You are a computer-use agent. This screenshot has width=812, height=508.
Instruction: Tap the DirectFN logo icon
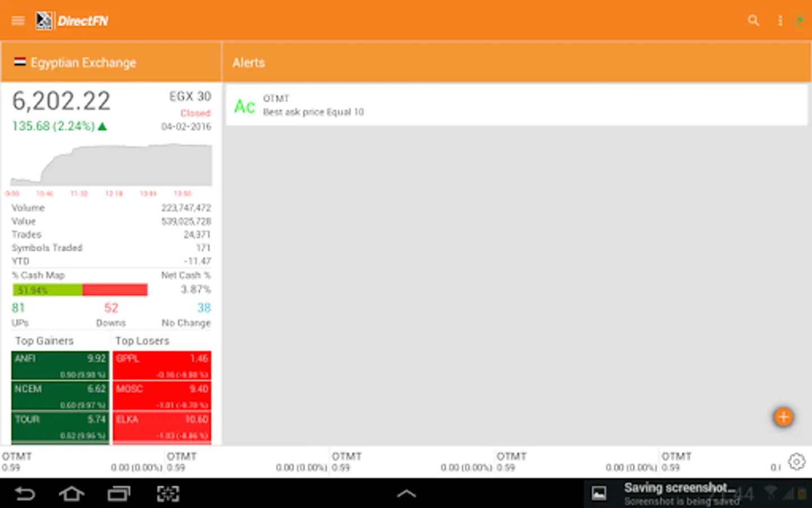point(44,21)
